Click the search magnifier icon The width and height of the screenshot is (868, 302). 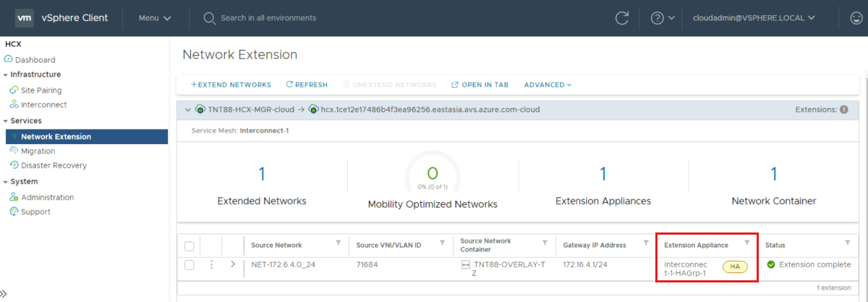click(210, 18)
